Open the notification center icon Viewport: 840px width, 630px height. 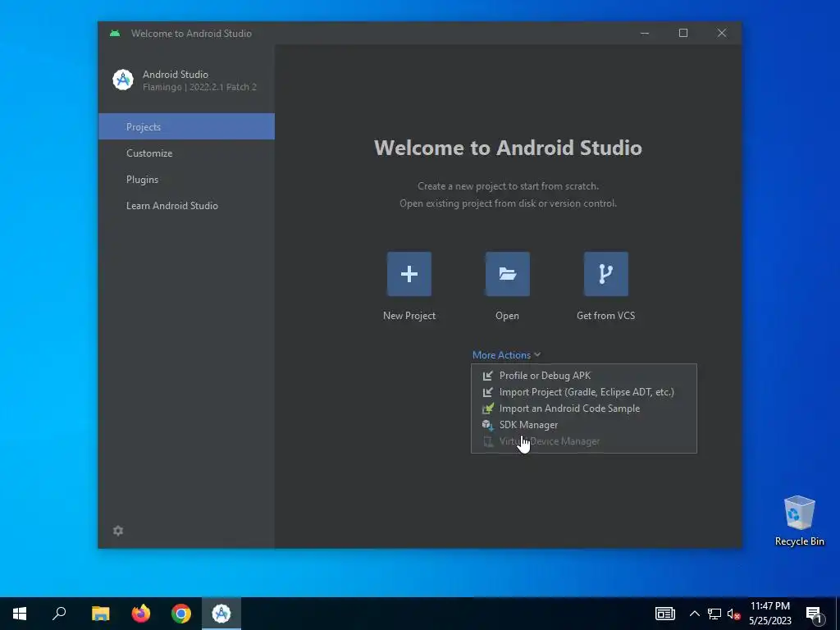[x=815, y=614]
